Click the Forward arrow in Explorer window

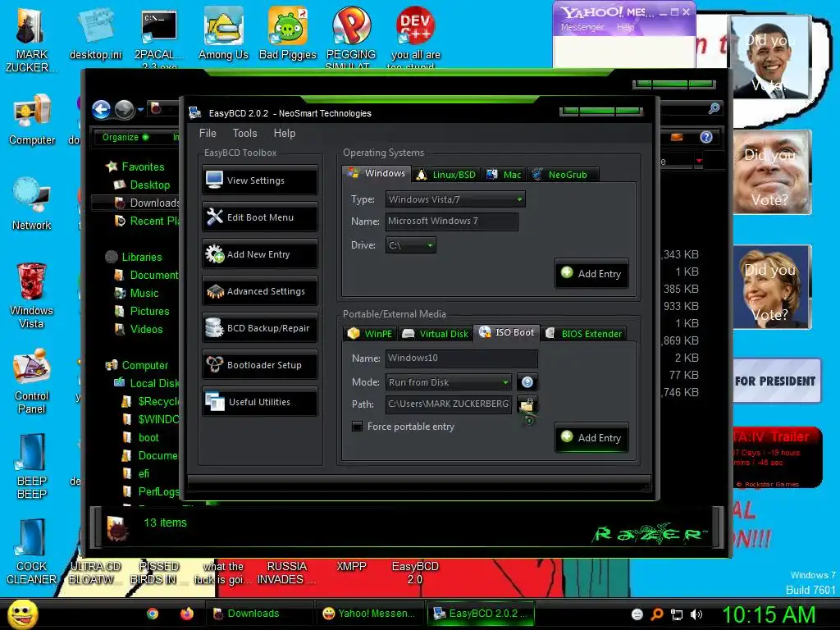(x=125, y=110)
